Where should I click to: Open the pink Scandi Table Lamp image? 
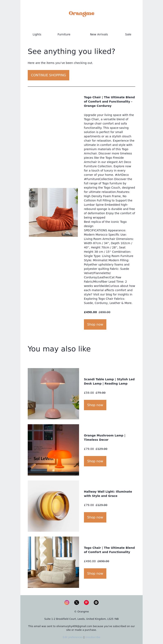tap(53, 394)
